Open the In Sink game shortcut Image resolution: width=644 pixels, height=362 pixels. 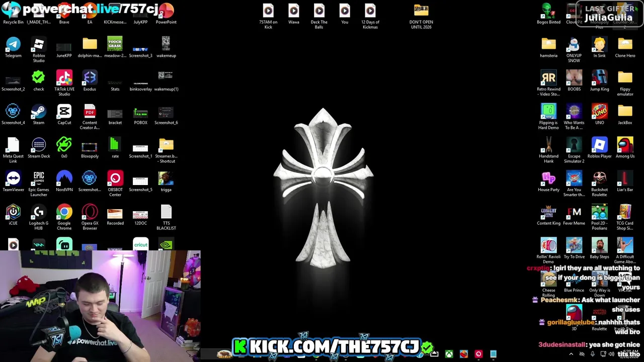(599, 47)
